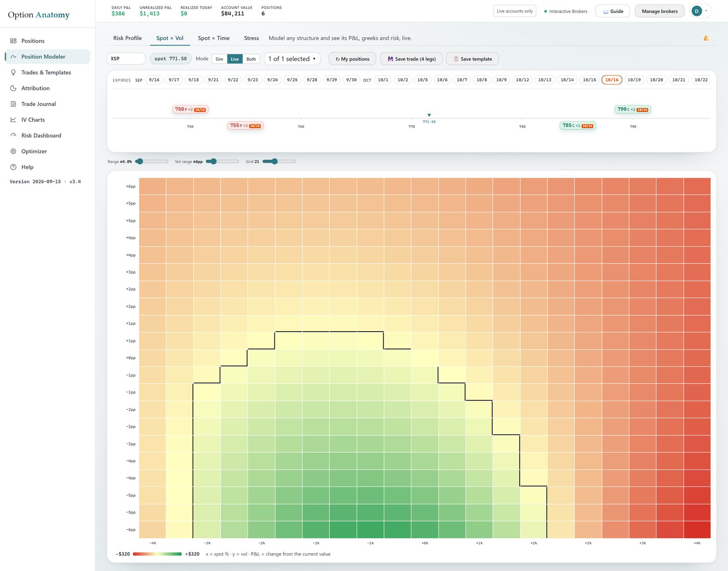
Task: Select the 10/1 expiry chip
Action: (383, 80)
